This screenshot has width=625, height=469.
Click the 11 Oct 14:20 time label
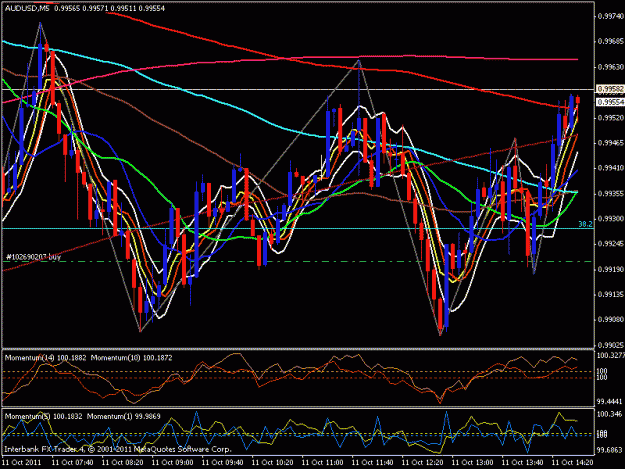click(x=572, y=463)
